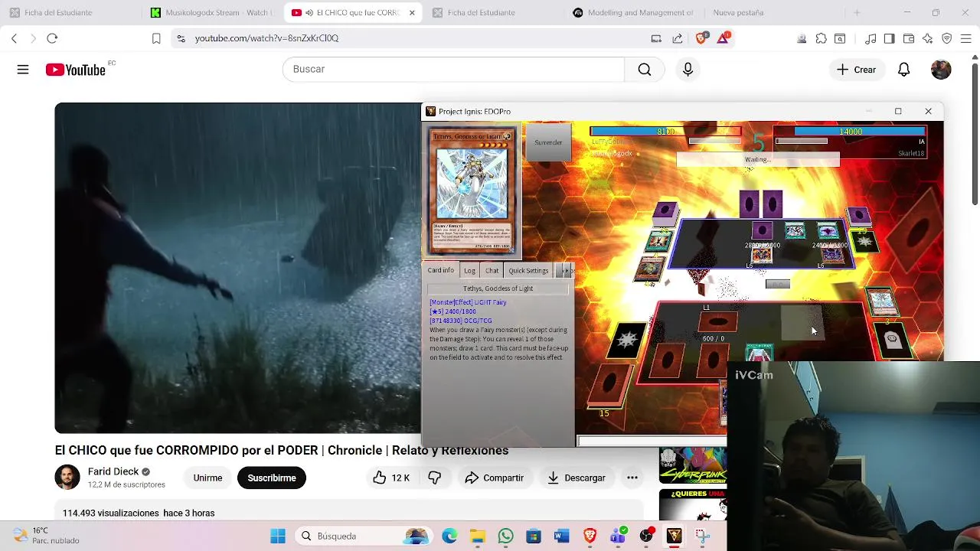This screenshot has width=980, height=551.
Task: Open Brave VPN shield icon
Action: pyautogui.click(x=947, y=38)
